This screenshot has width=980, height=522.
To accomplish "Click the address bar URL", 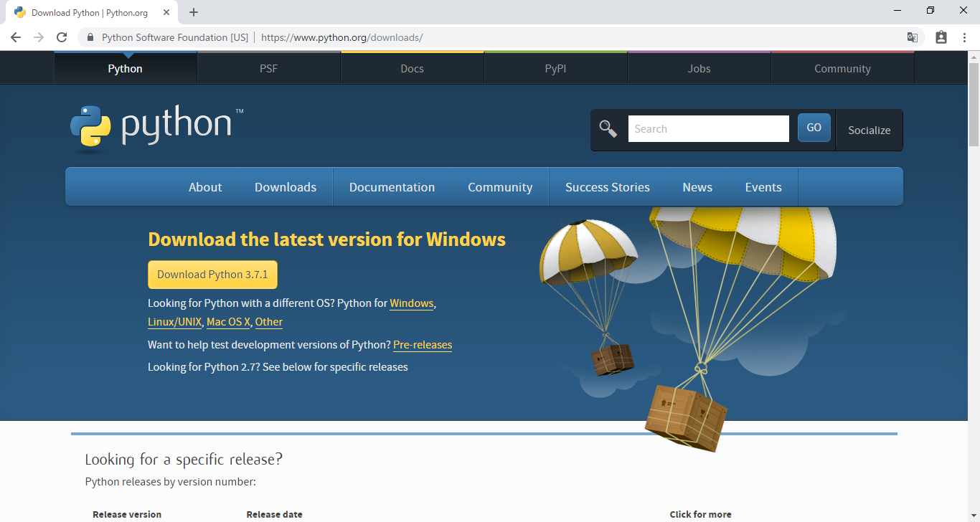I will point(342,37).
